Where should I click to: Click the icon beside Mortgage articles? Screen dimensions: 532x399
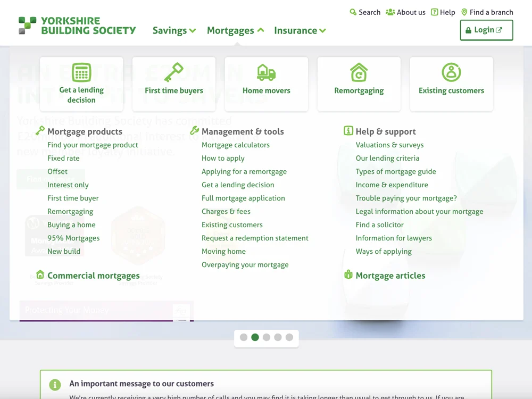point(348,274)
